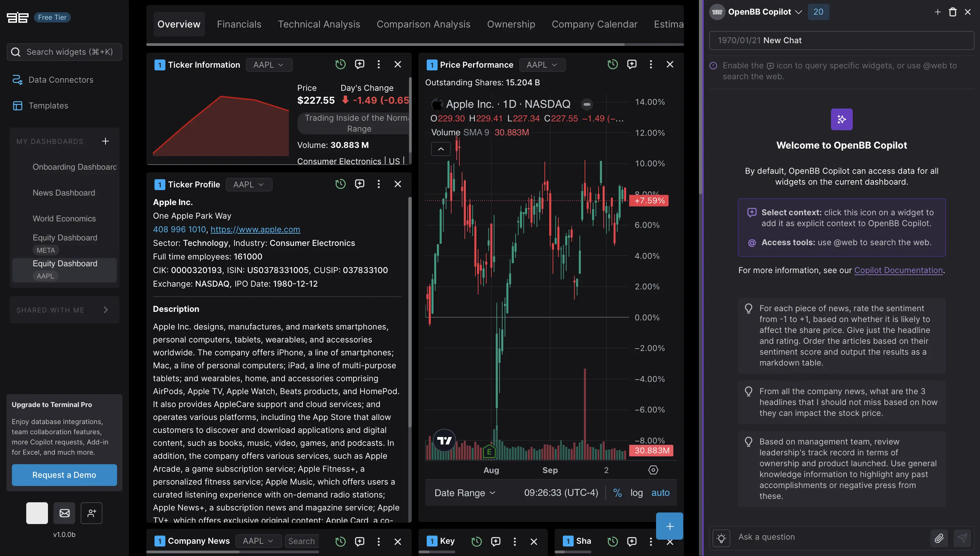
Task: Select the Overview tab
Action: click(x=179, y=24)
